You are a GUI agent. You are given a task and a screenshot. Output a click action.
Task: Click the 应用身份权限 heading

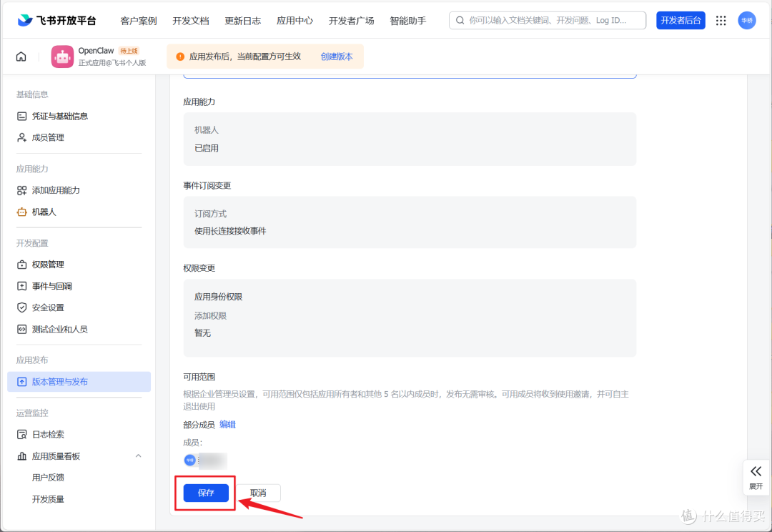click(218, 297)
